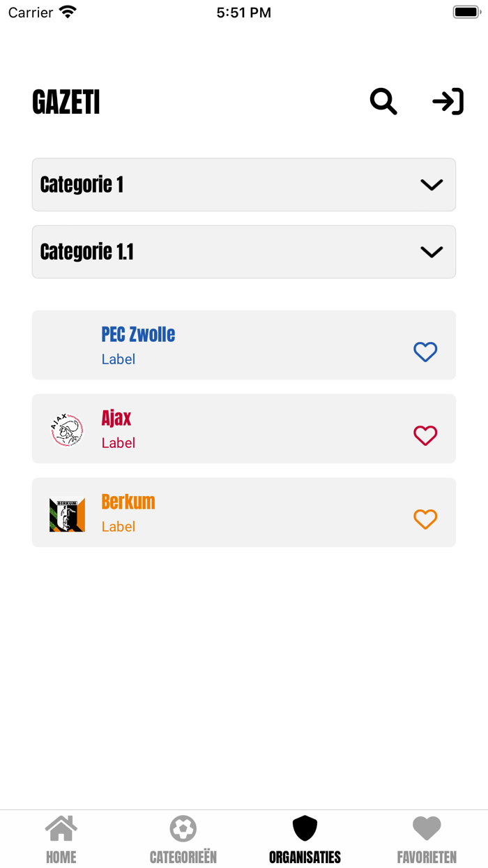Switch to the Favorieten tab label

click(x=427, y=857)
